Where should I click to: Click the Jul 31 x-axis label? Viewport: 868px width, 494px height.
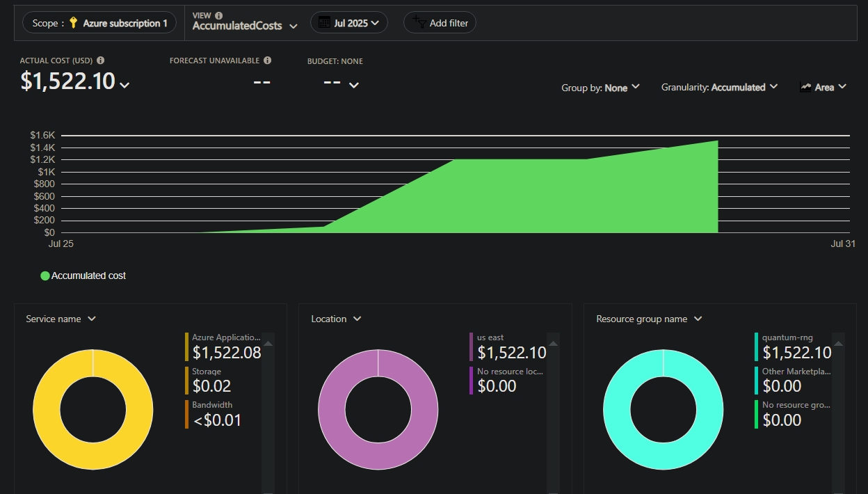click(x=842, y=244)
